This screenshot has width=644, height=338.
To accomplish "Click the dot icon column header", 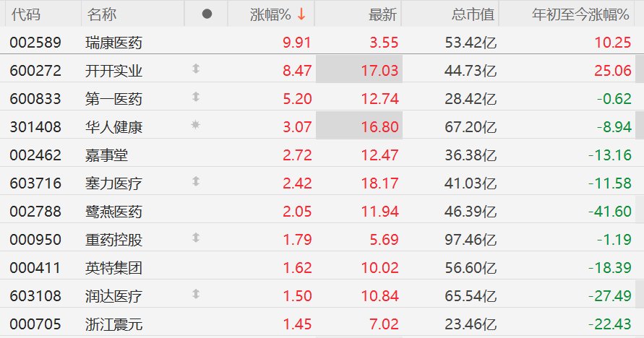I will (x=207, y=14).
